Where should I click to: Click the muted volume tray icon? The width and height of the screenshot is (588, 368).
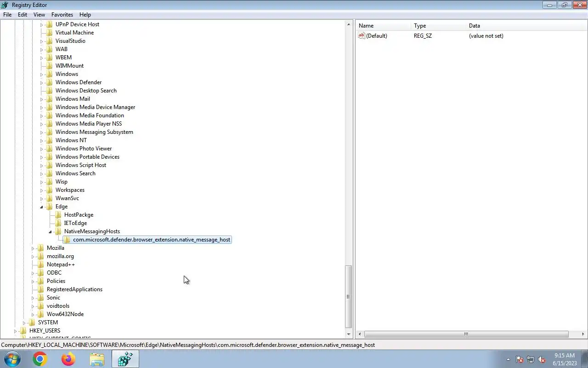[542, 360]
